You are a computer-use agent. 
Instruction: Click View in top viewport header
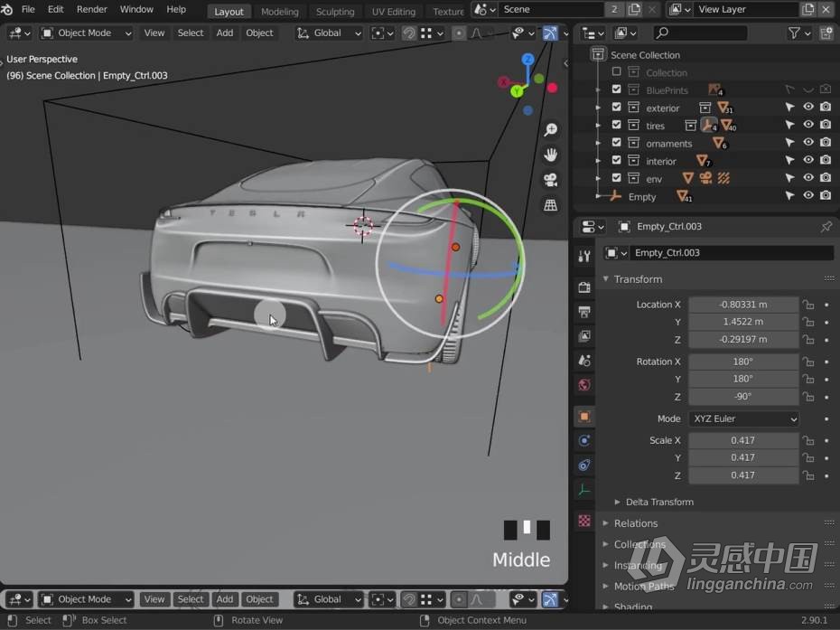[154, 33]
